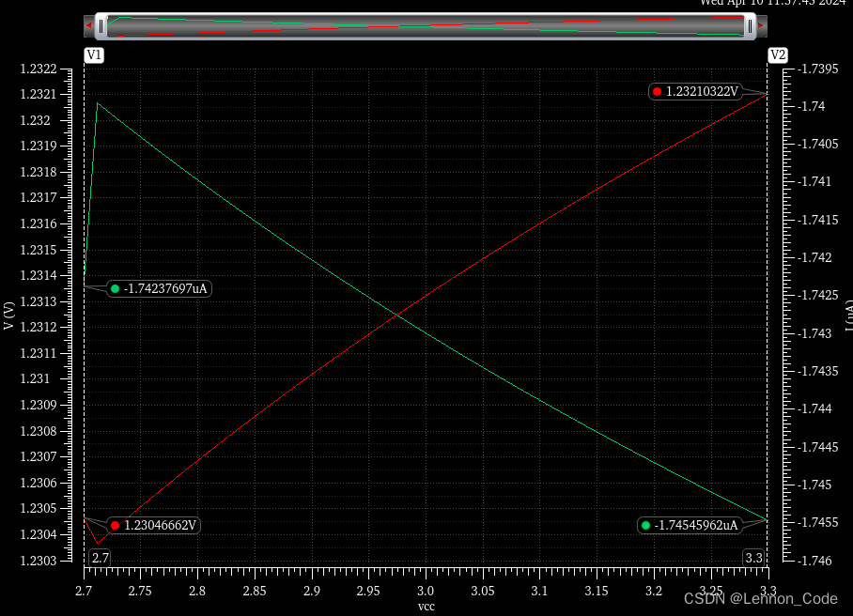Image resolution: width=853 pixels, height=616 pixels.
Task: Click the -1.746 right axis value
Action: (814, 561)
